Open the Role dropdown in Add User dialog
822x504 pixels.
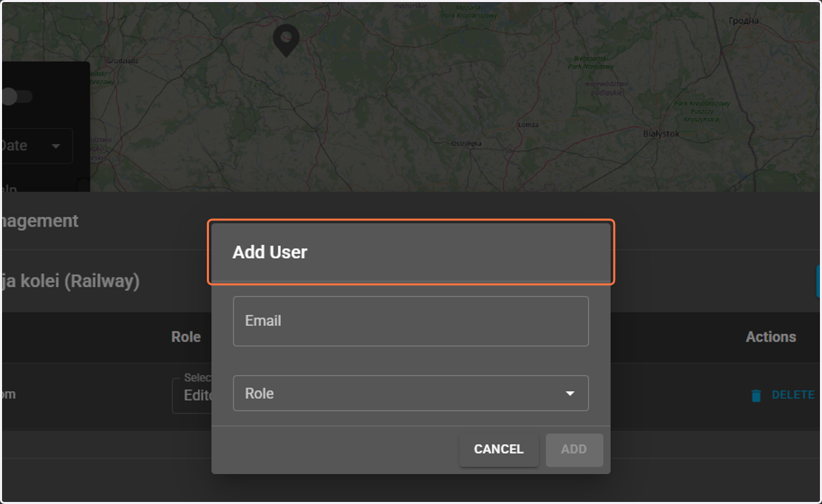410,393
